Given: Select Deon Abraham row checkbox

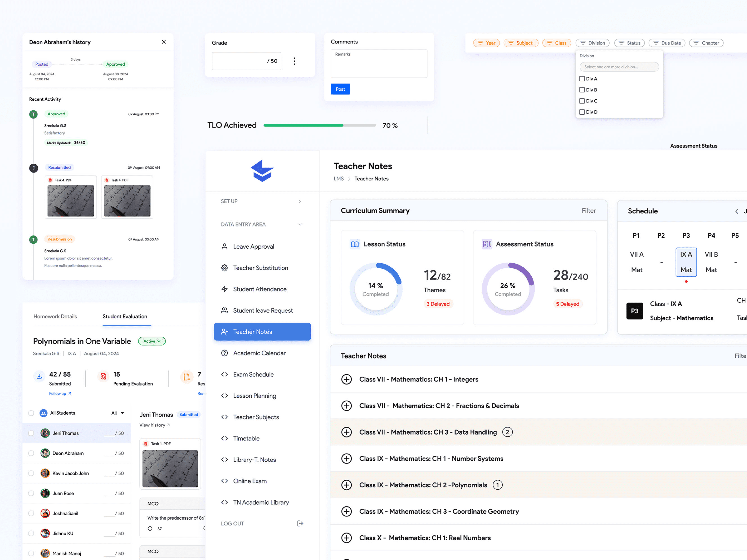Looking at the screenshot, I should coord(31,453).
